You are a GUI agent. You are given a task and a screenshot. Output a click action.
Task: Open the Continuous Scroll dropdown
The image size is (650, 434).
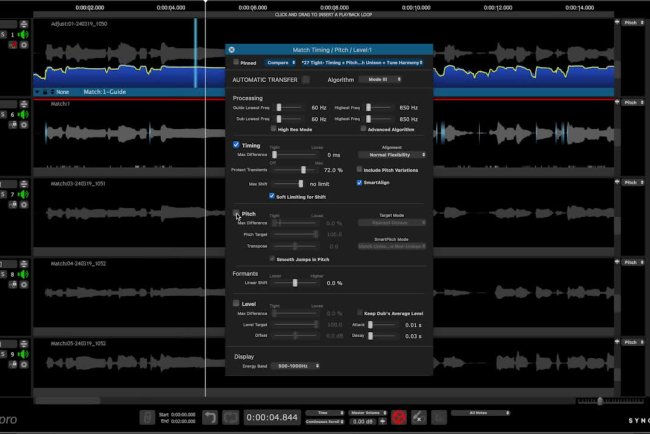(x=325, y=422)
